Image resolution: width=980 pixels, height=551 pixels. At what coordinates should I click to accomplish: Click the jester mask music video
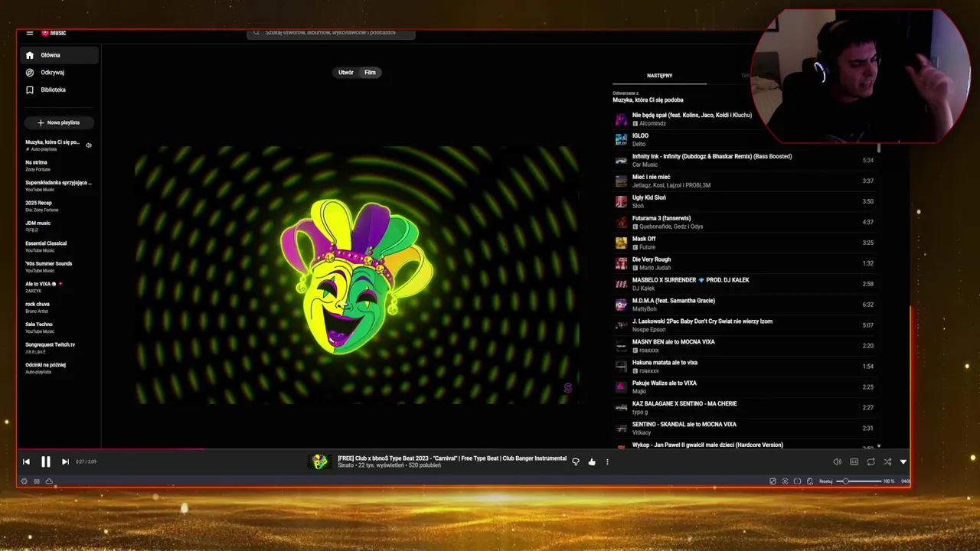357,275
